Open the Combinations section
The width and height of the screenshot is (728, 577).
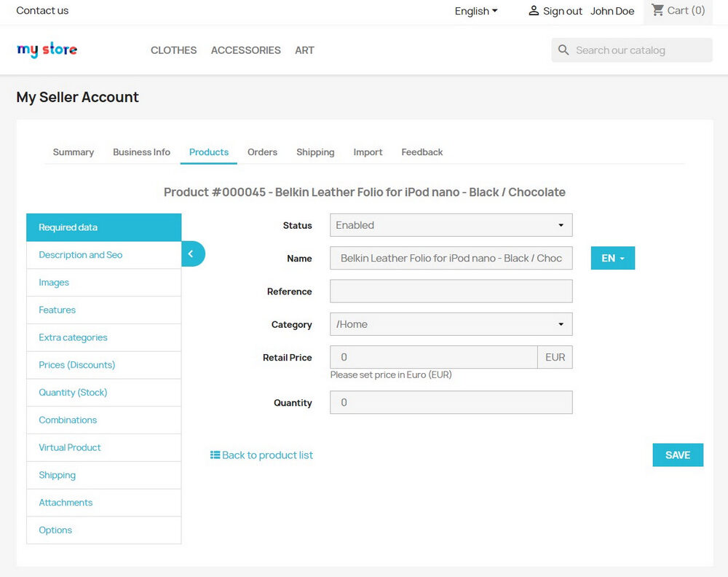tap(104, 420)
